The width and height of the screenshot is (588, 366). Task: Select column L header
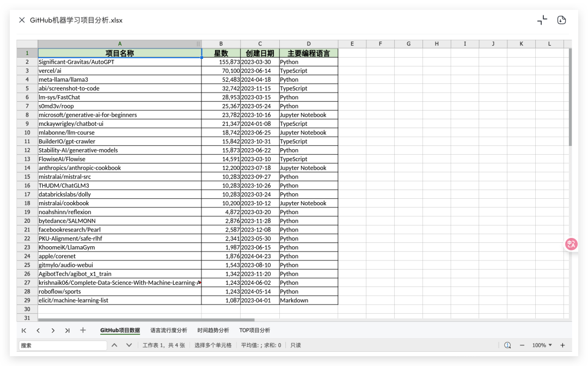549,44
